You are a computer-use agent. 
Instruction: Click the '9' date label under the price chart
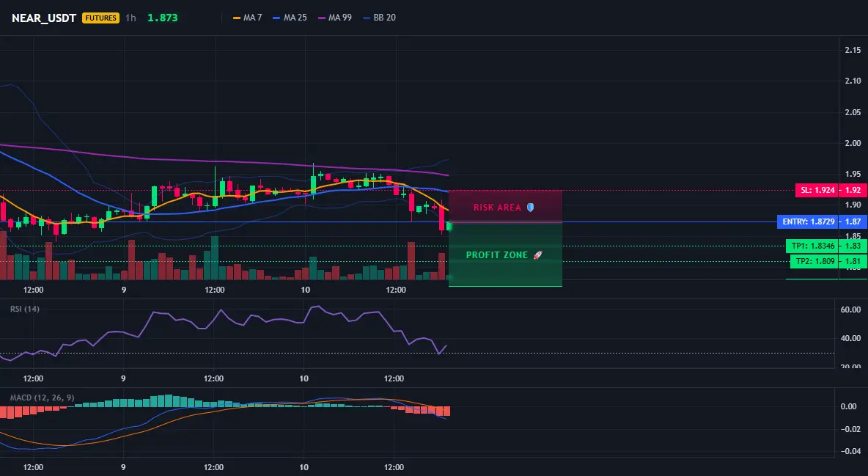123,290
